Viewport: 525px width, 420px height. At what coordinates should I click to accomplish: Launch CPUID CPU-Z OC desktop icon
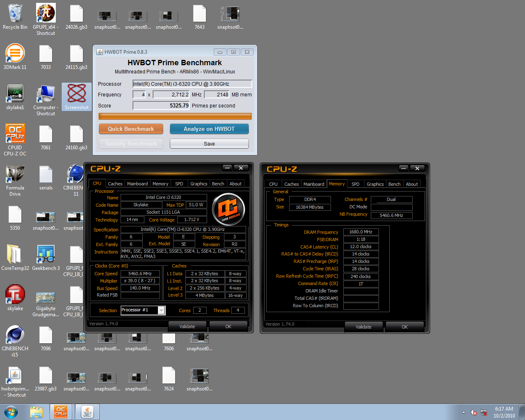(x=15, y=140)
